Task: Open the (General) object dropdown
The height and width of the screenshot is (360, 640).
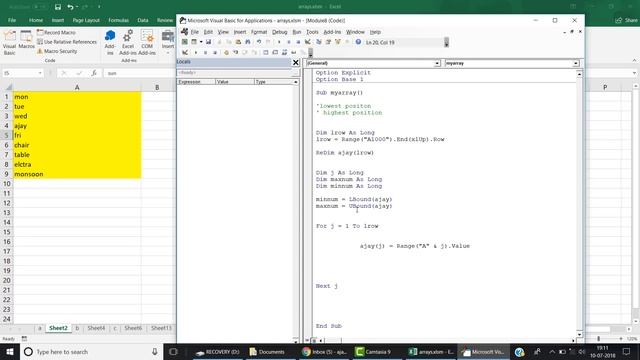Action: tap(437, 63)
